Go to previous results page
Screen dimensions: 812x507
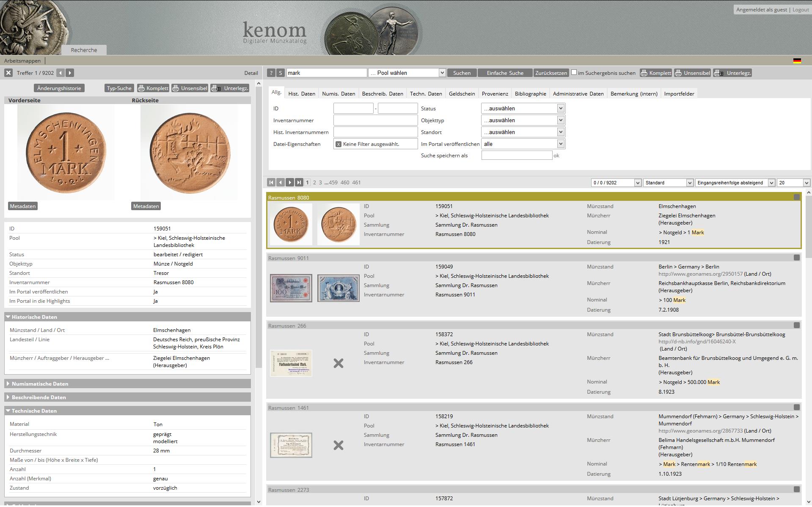281,182
